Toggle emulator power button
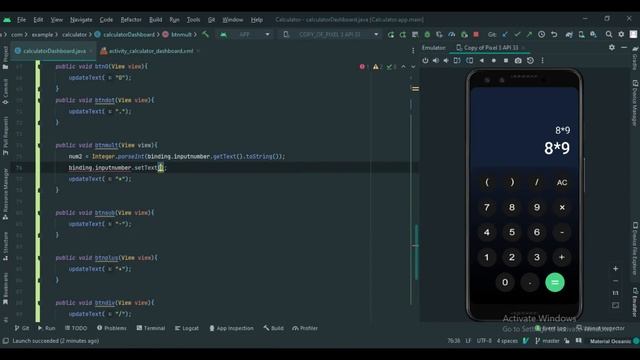The width and height of the screenshot is (640, 360). tap(425, 60)
